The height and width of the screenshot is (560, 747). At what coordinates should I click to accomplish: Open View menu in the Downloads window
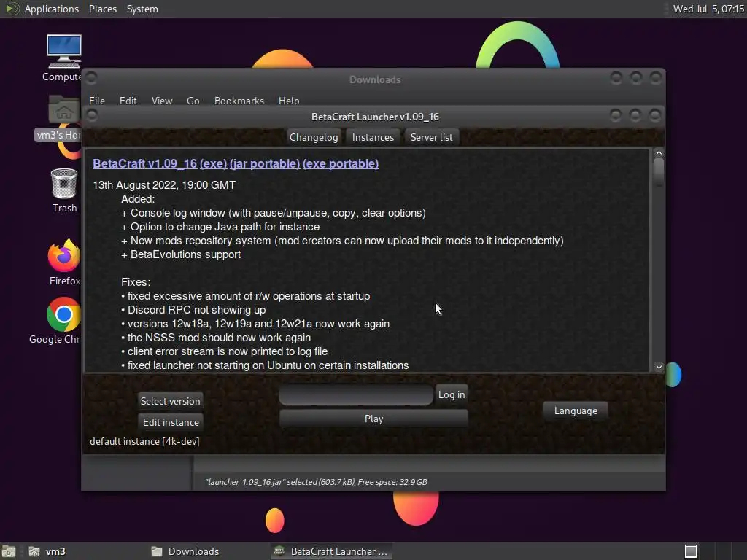161,101
